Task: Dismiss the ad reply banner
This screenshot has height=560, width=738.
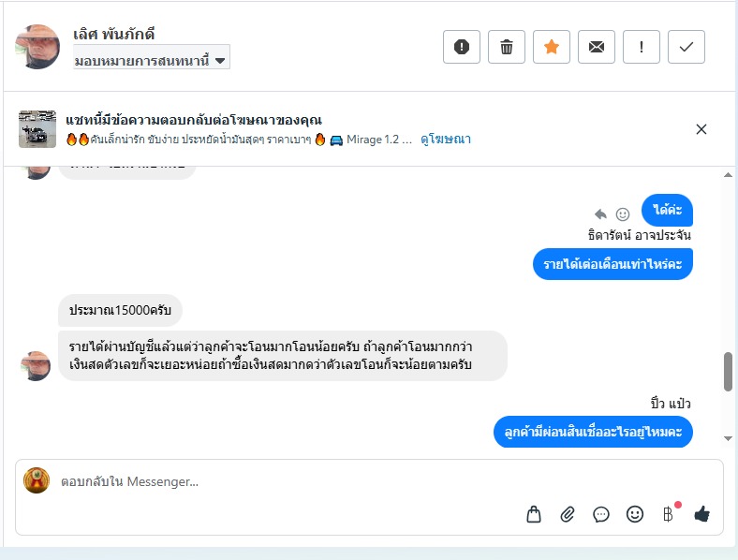Action: coord(701,129)
